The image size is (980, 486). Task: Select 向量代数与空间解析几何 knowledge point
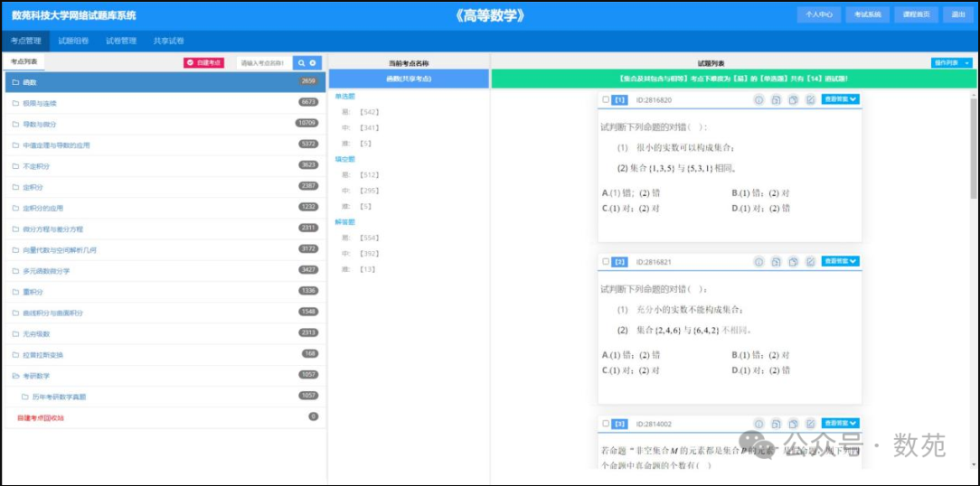(165, 250)
